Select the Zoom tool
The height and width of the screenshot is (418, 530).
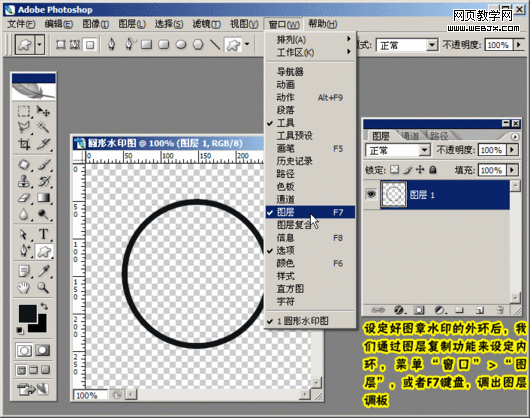click(43, 288)
